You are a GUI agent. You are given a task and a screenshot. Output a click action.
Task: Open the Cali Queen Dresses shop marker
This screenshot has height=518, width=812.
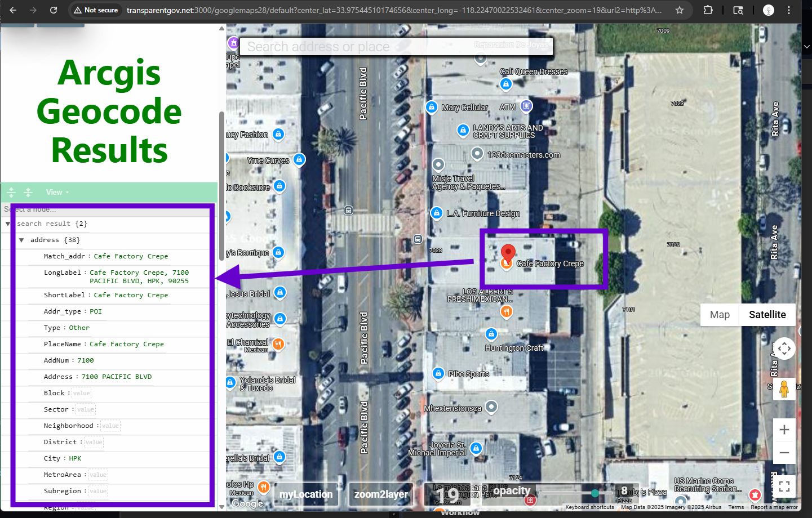coord(506,84)
